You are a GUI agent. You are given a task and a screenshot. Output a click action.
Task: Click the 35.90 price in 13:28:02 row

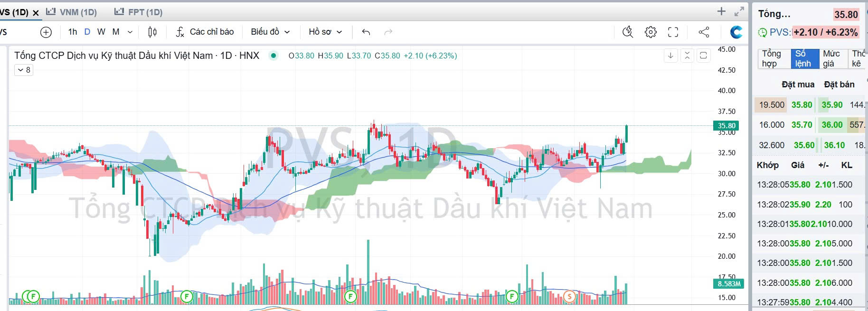tap(800, 205)
